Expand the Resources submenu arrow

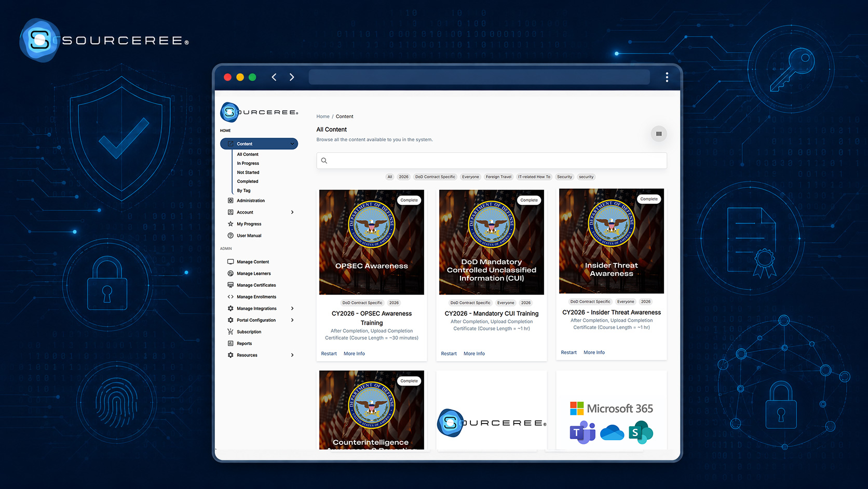coord(292,355)
